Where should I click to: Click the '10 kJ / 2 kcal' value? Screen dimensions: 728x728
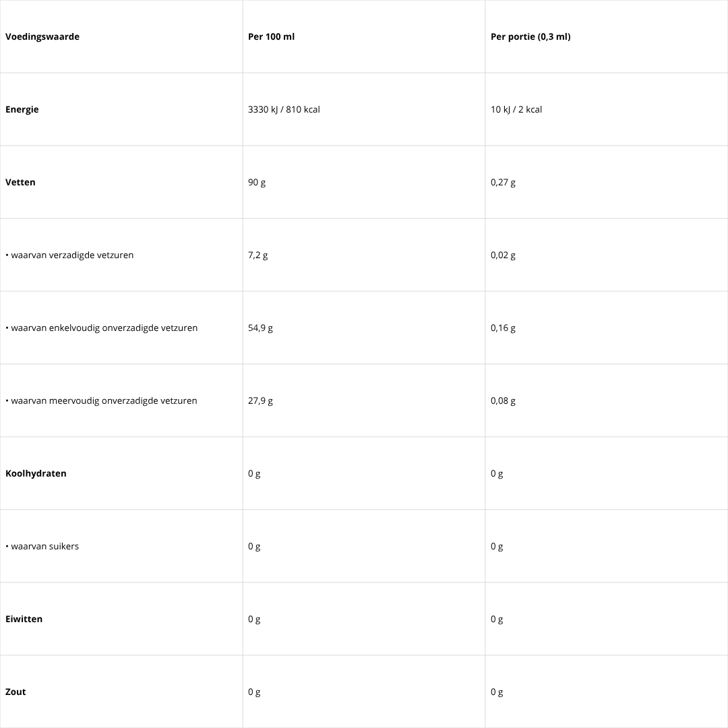pos(516,109)
